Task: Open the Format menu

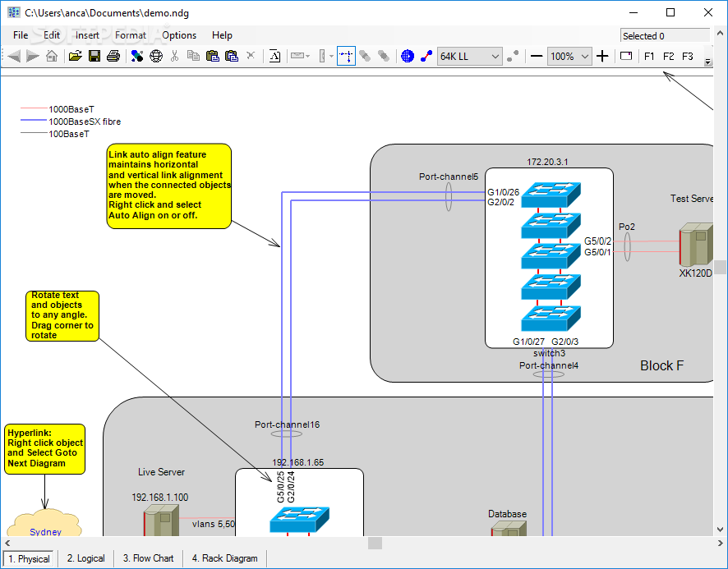Action: pos(130,35)
